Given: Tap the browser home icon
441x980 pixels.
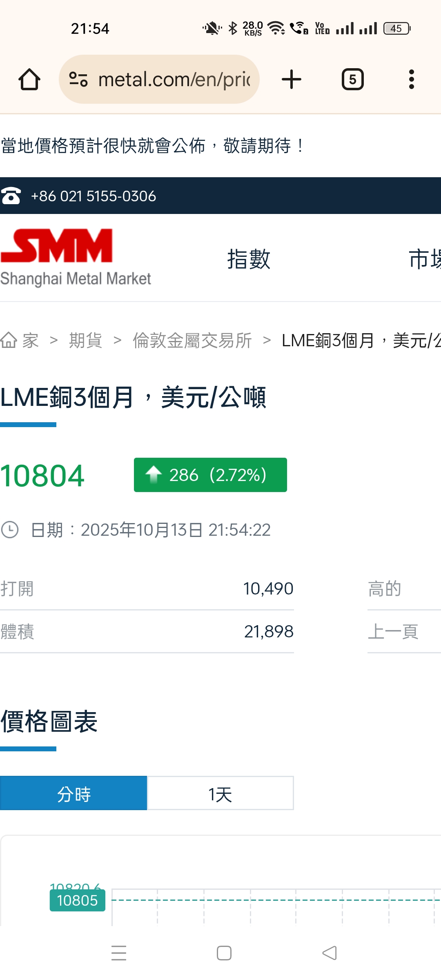Looking at the screenshot, I should pos(29,79).
